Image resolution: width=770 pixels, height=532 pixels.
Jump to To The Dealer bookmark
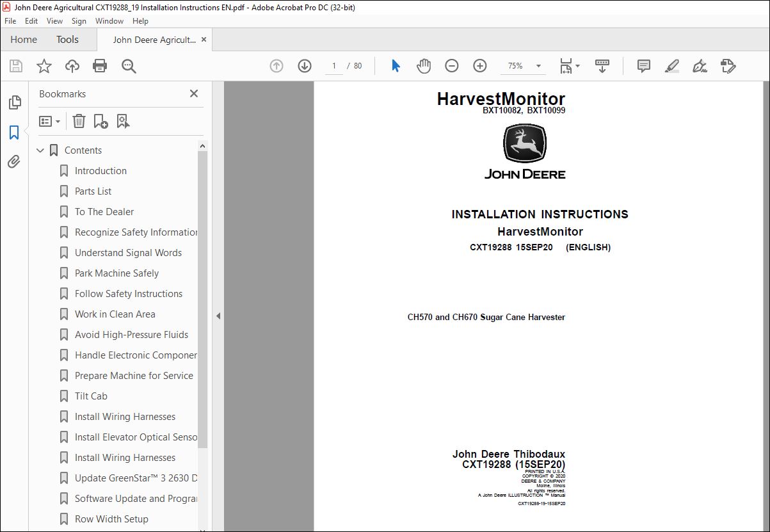pos(104,212)
